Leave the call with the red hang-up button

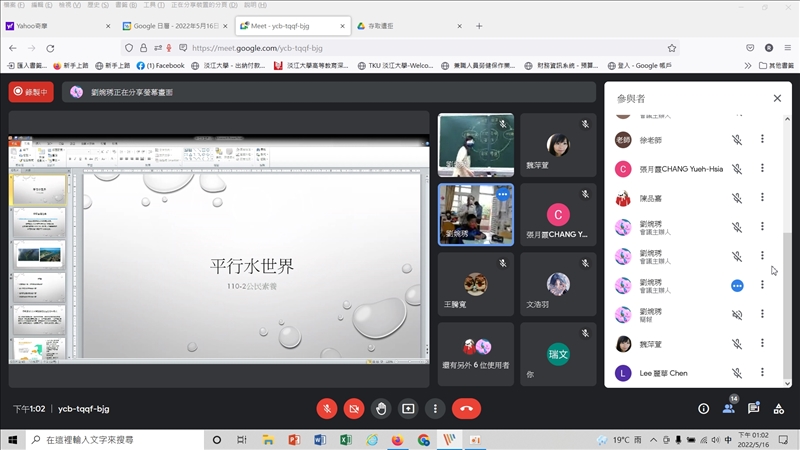(x=466, y=408)
